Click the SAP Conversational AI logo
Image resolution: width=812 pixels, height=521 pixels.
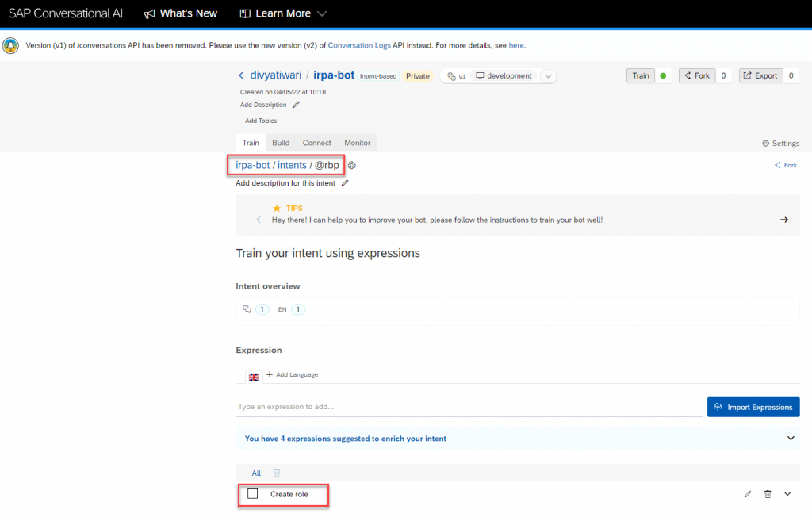click(x=66, y=13)
